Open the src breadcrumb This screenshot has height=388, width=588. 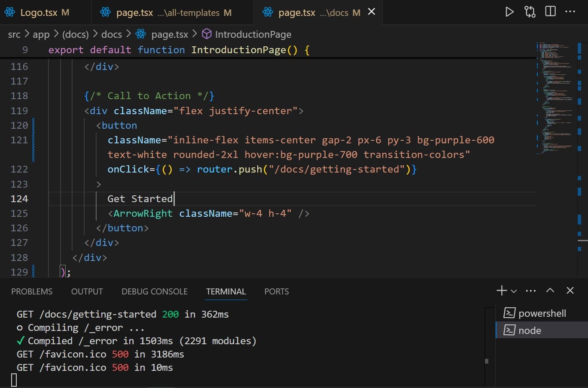tap(14, 34)
